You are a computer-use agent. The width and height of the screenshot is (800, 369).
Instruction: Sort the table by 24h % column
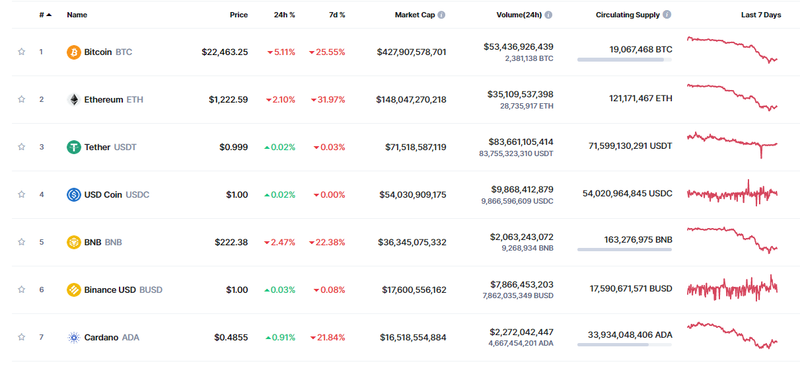pyautogui.click(x=284, y=15)
